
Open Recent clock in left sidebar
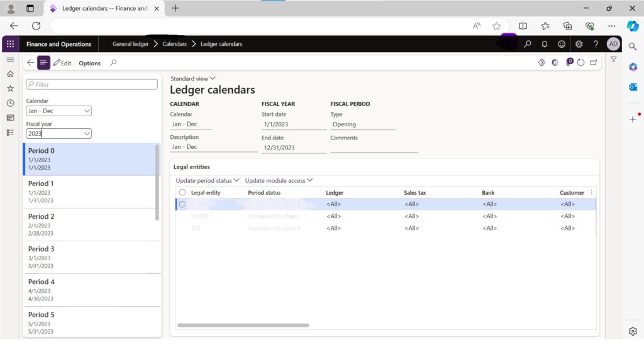(x=10, y=103)
